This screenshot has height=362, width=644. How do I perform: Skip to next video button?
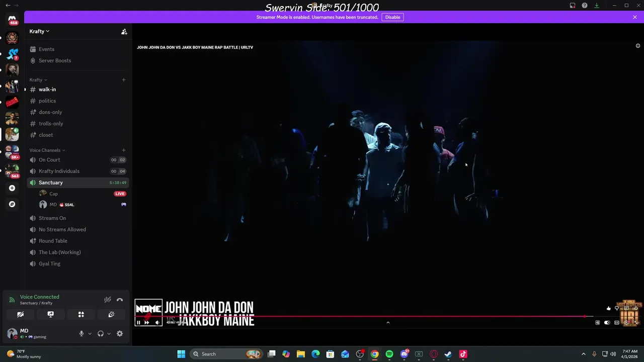click(147, 322)
